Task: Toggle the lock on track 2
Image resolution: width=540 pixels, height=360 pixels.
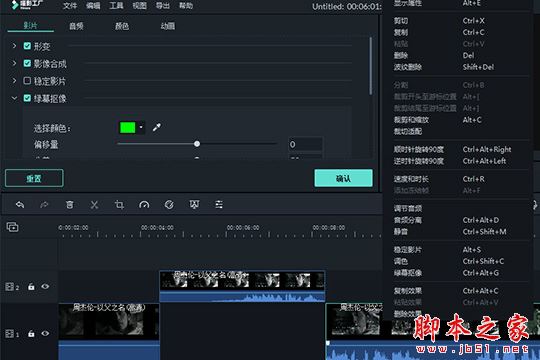Action: pyautogui.click(x=31, y=286)
